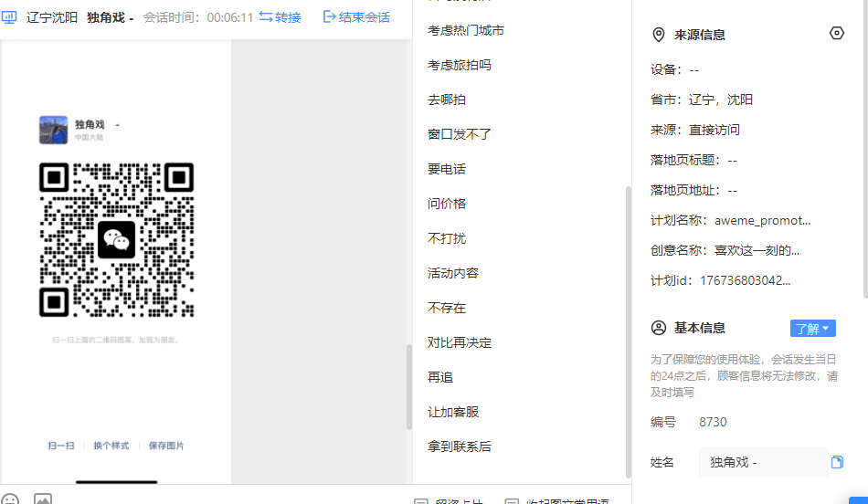
Task: Click the 基本信息 person icon
Action: pyautogui.click(x=658, y=328)
